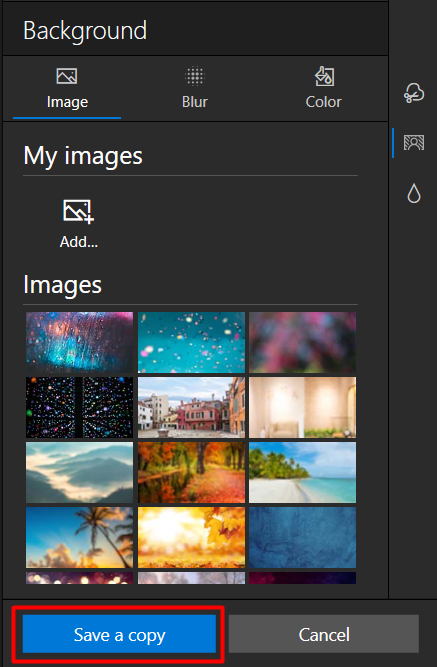Select the autumn forest path background
The image size is (437, 667).
coord(191,473)
